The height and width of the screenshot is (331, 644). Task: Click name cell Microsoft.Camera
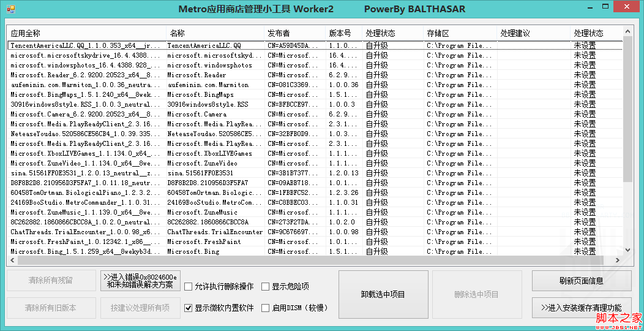[197, 114]
